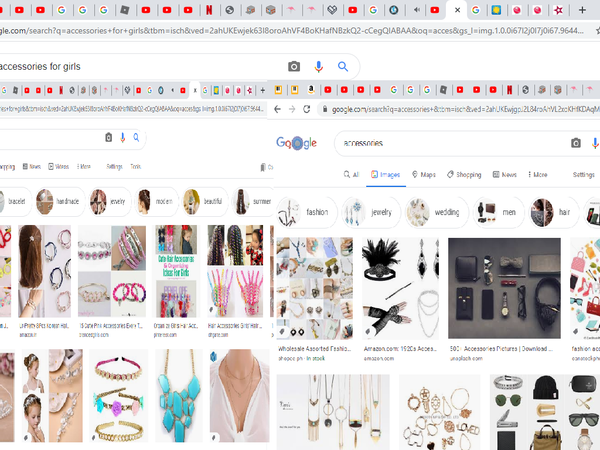The width and height of the screenshot is (600, 450).
Task: Click the new tab plus in lower-left window
Action: [x=262, y=90]
